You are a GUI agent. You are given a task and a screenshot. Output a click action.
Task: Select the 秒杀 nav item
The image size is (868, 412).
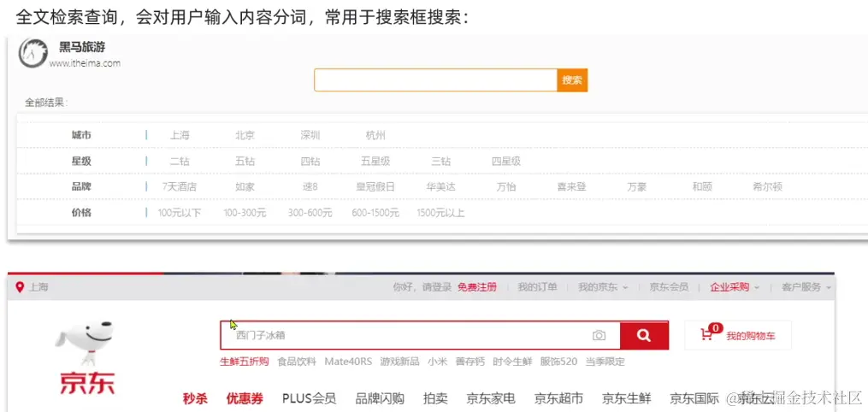click(196, 398)
